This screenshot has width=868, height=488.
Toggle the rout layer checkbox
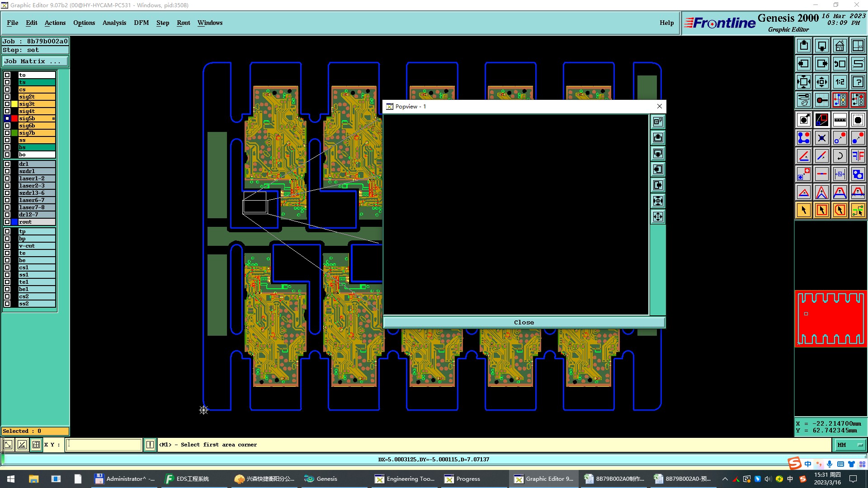(x=7, y=222)
